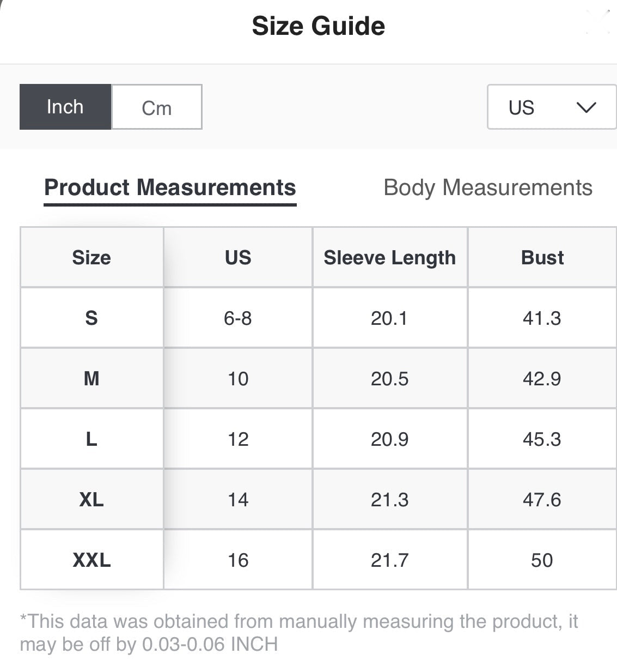Switch units to Inch
Image resolution: width=617 pixels, height=672 pixels.
tap(65, 107)
